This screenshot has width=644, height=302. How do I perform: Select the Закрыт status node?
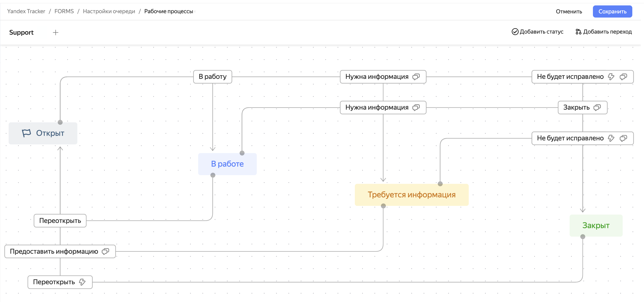click(x=596, y=226)
